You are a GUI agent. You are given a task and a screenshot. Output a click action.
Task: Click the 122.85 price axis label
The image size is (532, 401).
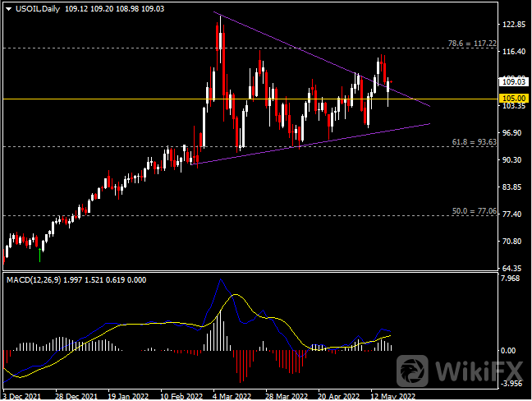513,25
